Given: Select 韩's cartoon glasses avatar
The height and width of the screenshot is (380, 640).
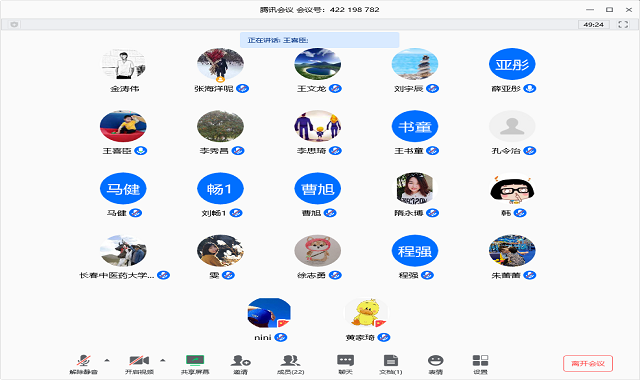Looking at the screenshot, I should (512, 189).
